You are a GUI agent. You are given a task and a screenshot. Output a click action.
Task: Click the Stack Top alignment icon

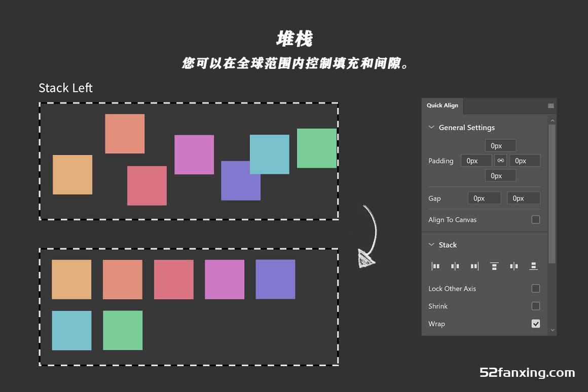[x=494, y=266]
